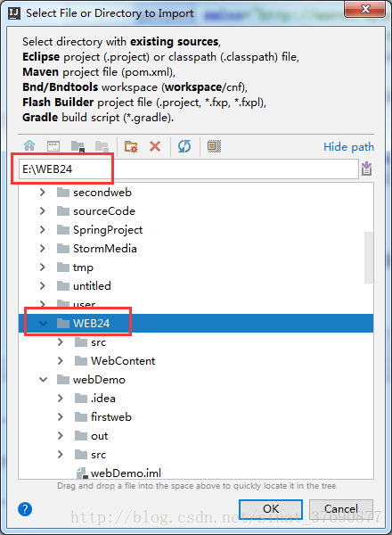Jump to project directory icon

pyautogui.click(x=78, y=146)
